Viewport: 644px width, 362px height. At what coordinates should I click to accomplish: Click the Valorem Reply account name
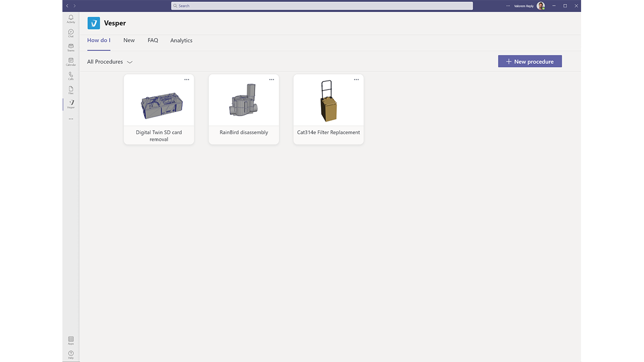click(524, 6)
